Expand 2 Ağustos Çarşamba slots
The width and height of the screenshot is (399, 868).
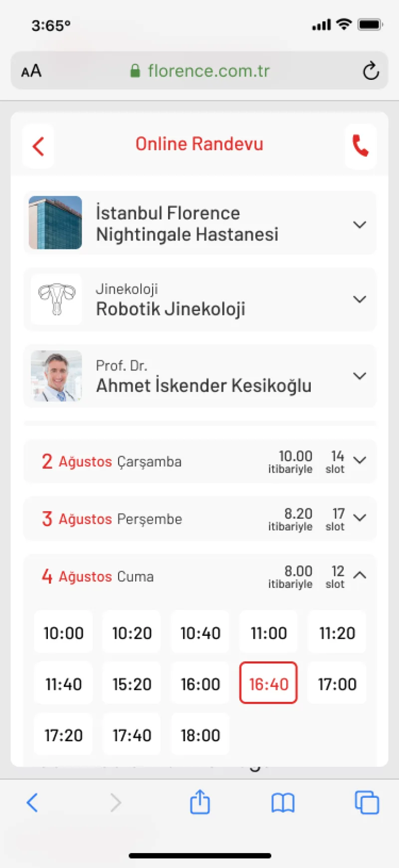pyautogui.click(x=200, y=461)
